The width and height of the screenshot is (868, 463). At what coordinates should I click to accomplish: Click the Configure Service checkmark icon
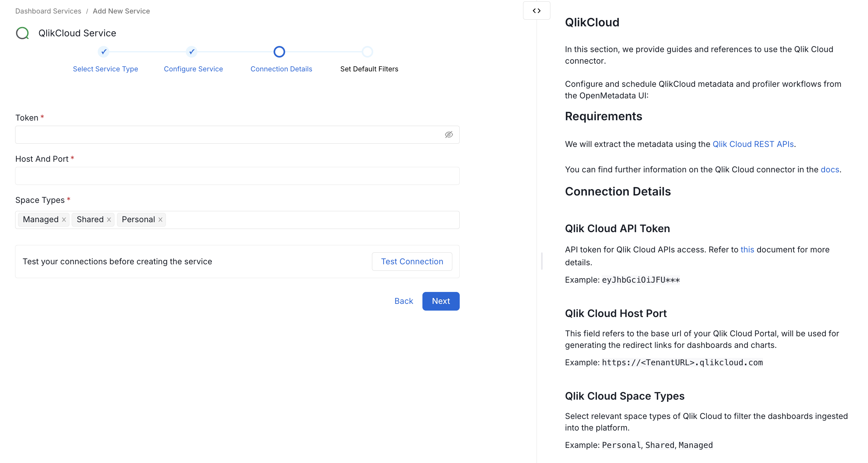coord(191,51)
